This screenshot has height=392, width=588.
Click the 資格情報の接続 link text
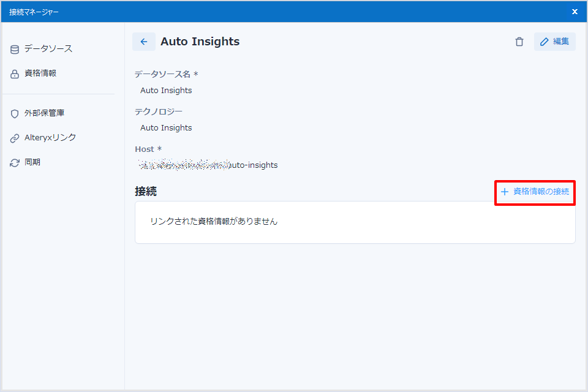[x=541, y=192]
